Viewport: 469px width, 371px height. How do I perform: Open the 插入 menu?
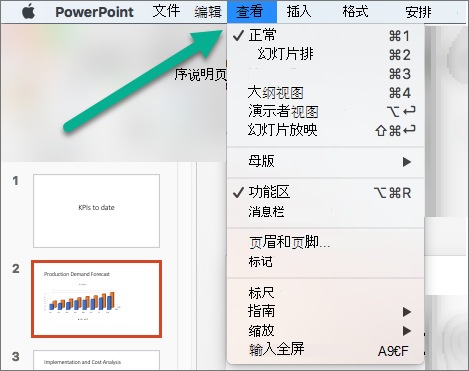(x=299, y=12)
